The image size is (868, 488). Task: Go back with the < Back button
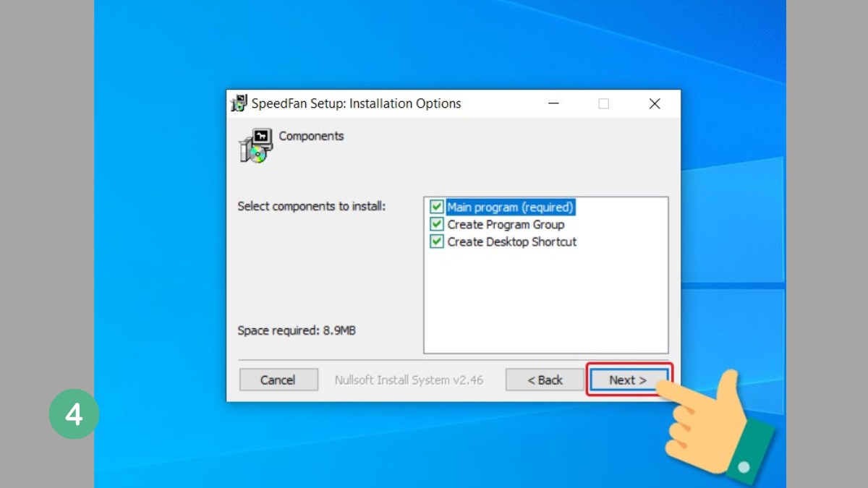[x=545, y=380]
